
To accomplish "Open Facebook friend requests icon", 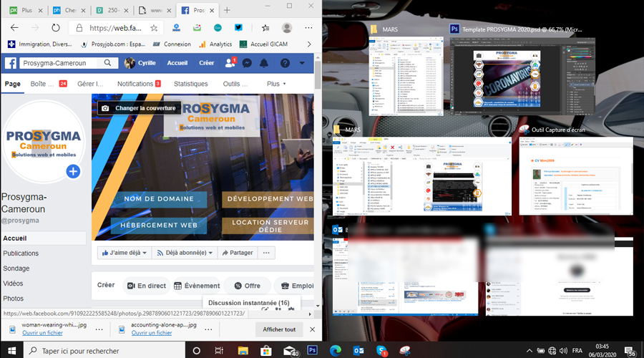I will tap(230, 63).
